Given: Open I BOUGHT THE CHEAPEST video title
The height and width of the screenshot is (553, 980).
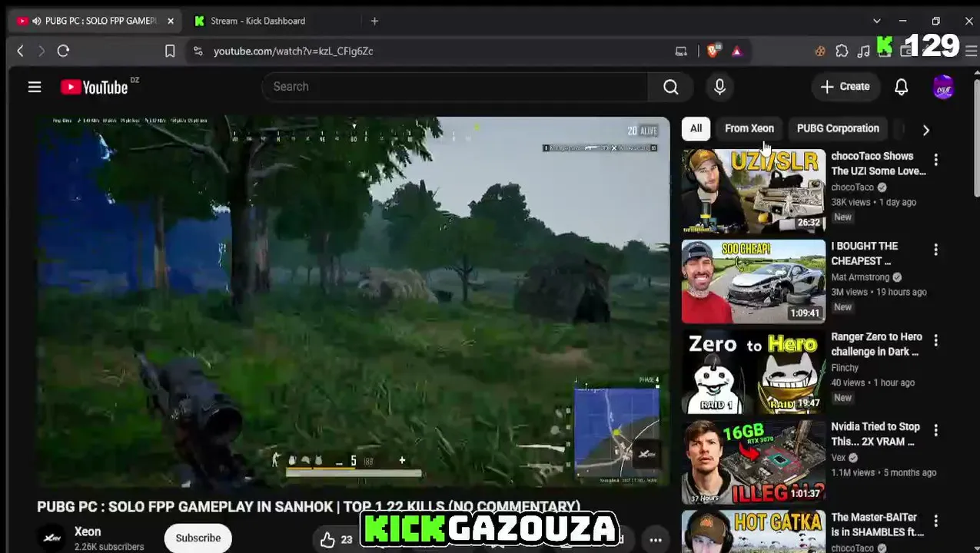Looking at the screenshot, I should 865,253.
